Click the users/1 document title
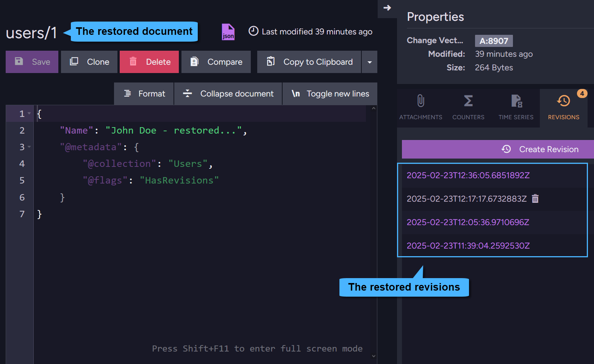This screenshot has height=364, width=594. pyautogui.click(x=31, y=33)
